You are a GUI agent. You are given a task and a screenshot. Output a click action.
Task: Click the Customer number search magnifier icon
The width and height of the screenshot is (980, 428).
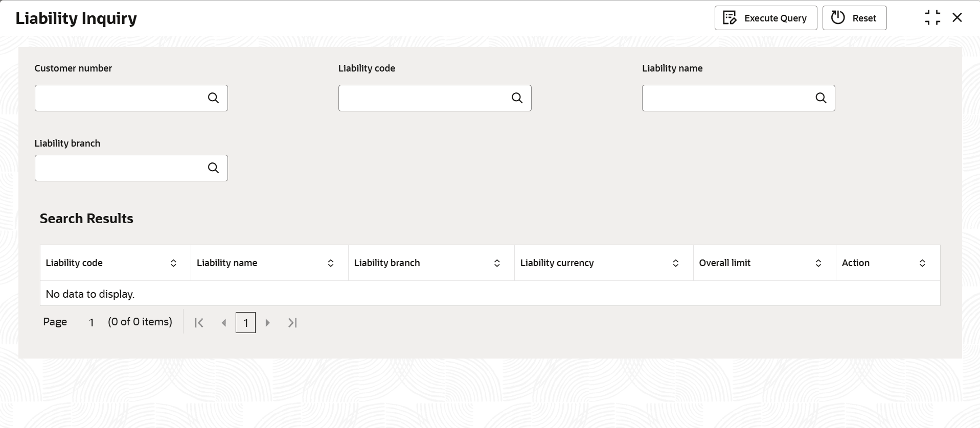pos(213,98)
